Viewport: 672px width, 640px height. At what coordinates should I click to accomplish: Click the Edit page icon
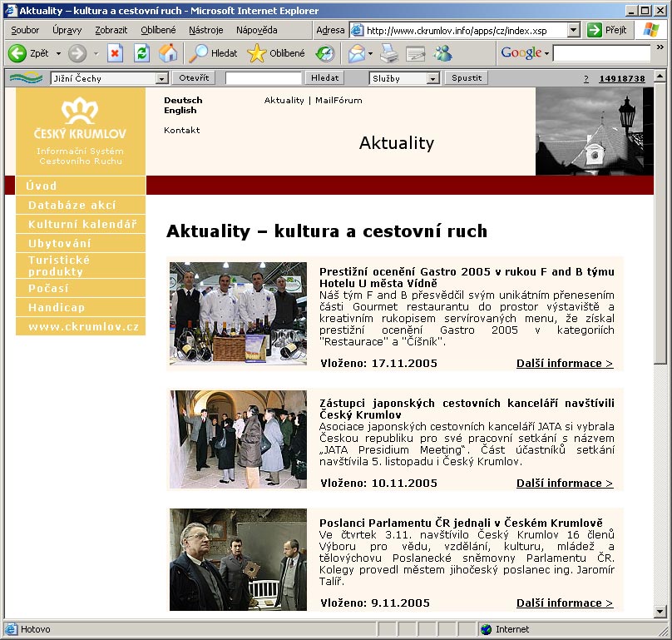415,53
